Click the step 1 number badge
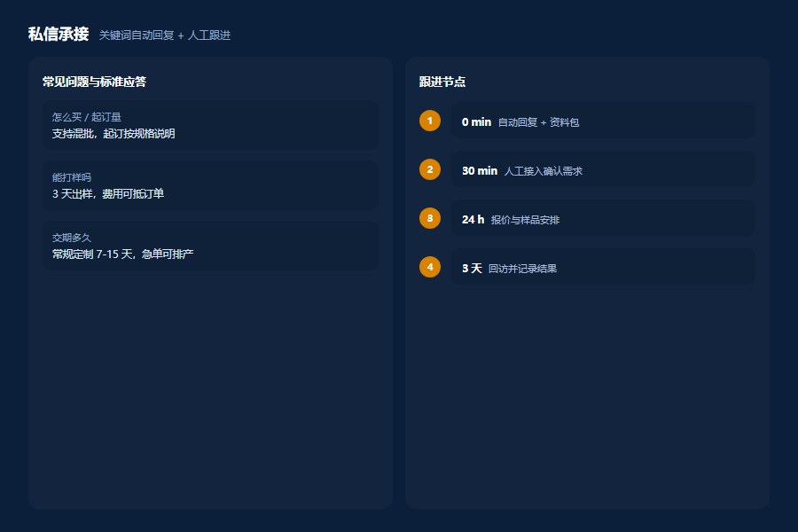This screenshot has height=532, width=798. (430, 121)
